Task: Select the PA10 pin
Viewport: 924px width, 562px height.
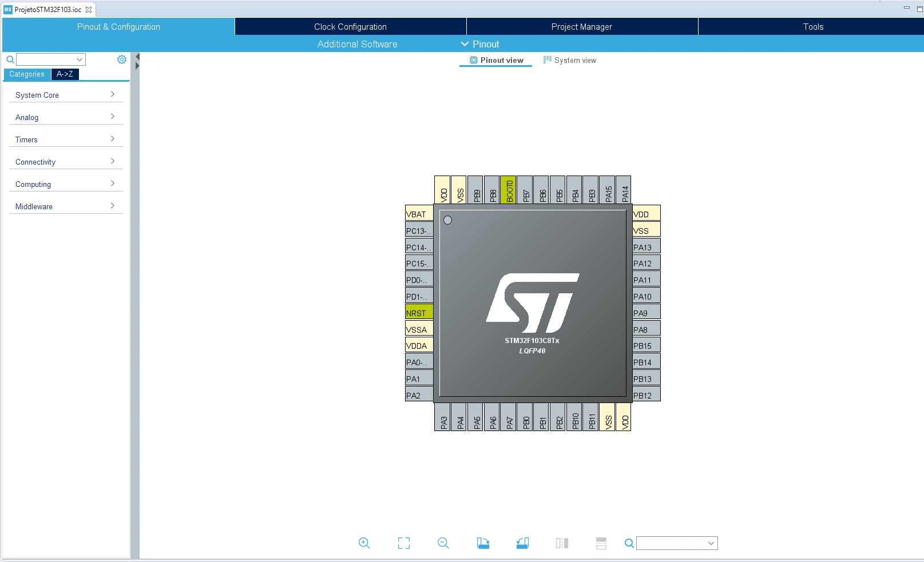Action: pos(647,296)
